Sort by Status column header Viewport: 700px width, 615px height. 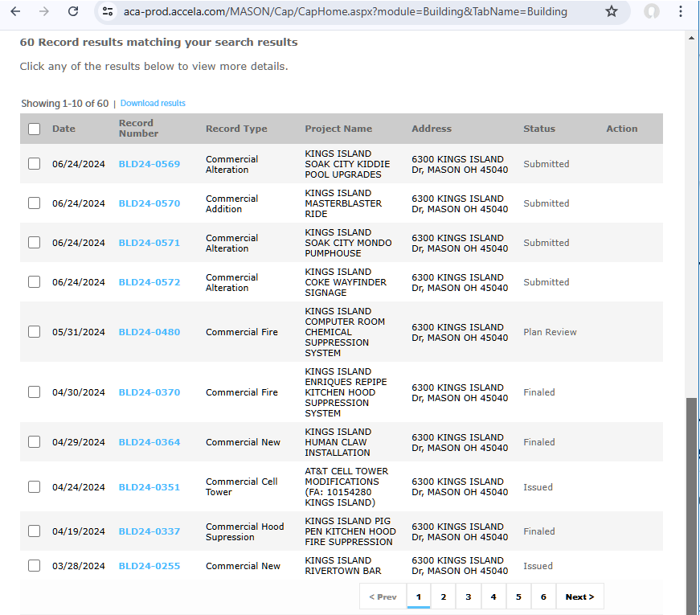[538, 129]
